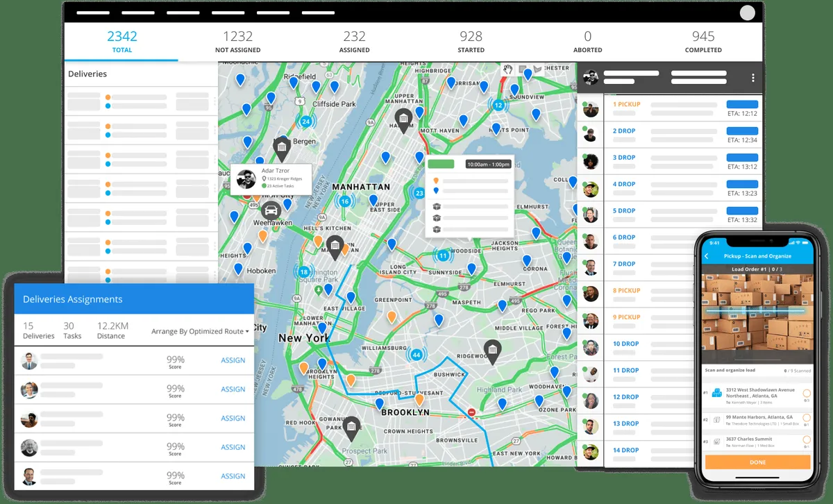Click the warehouse marker near Ridgewood
The image size is (833, 504).
(492, 351)
